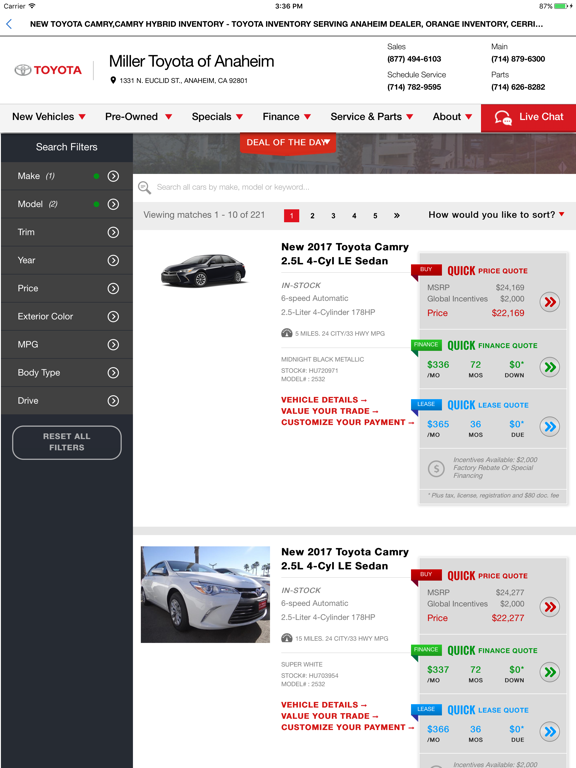The height and width of the screenshot is (768, 576).
Task: Click blue lease quote arrow for $365/mo
Action: point(550,427)
